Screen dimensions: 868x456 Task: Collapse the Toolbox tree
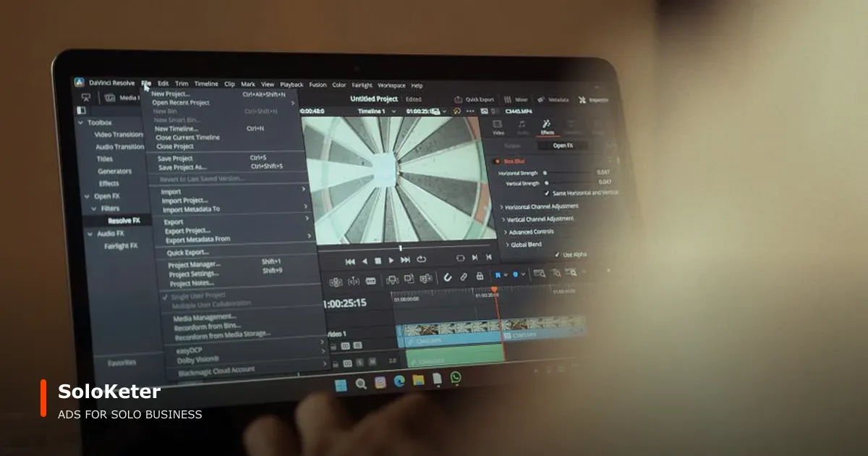pos(81,122)
